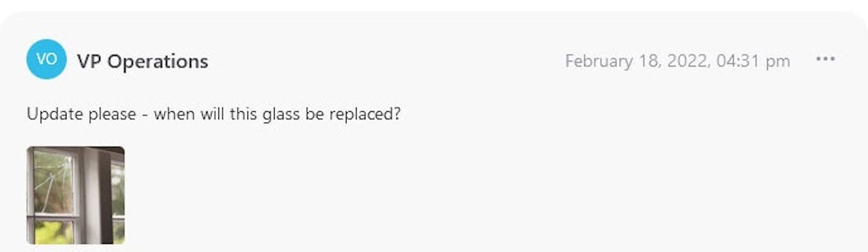The width and height of the screenshot is (868, 252).
Task: Click the blue VO avatar icon
Action: click(x=46, y=59)
